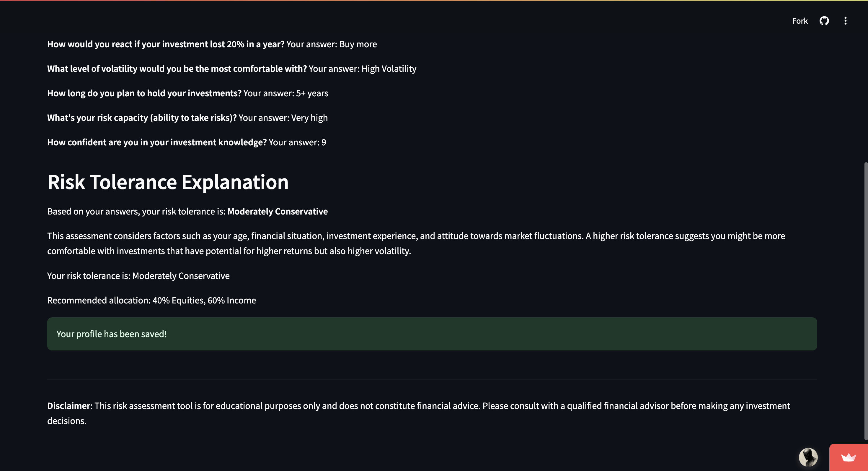Click the 'lost 20% in a year' question
The image size is (868, 471).
coord(165,44)
